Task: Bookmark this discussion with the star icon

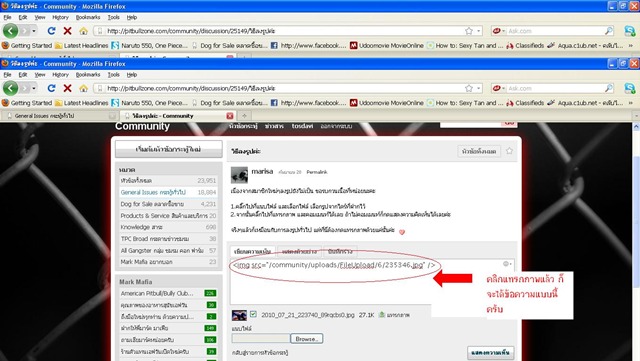Action: pyautogui.click(x=509, y=151)
